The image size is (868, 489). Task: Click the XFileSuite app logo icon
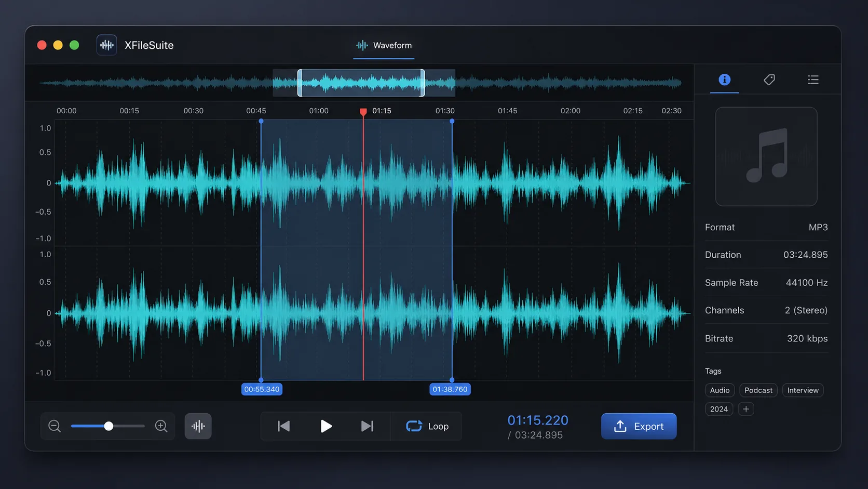point(106,45)
